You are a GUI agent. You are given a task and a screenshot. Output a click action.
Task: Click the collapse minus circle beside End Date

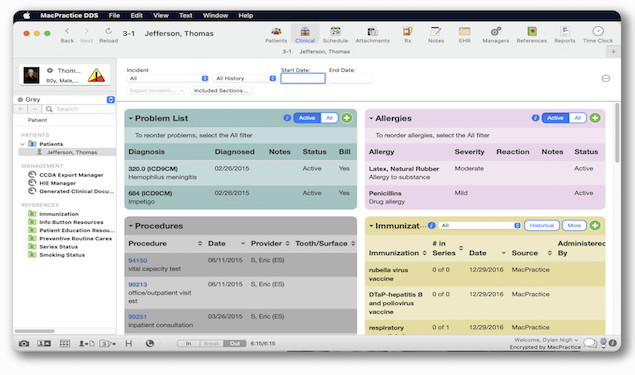click(x=605, y=78)
